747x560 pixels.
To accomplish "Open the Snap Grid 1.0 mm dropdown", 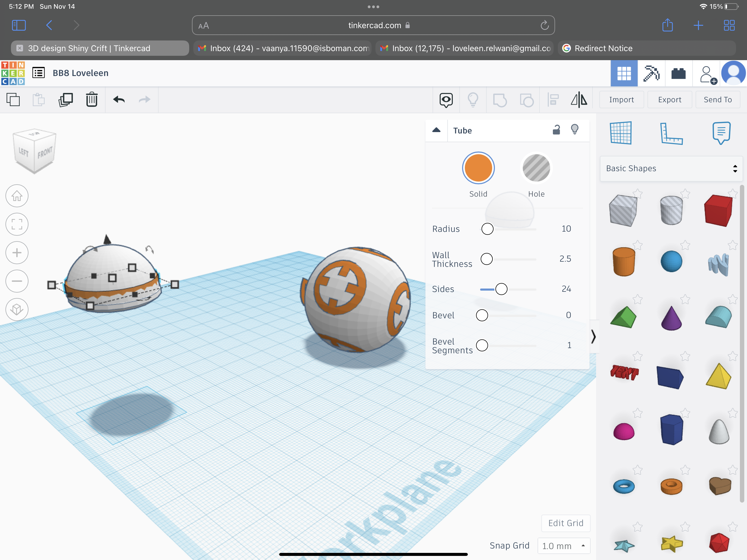I will tap(564, 546).
